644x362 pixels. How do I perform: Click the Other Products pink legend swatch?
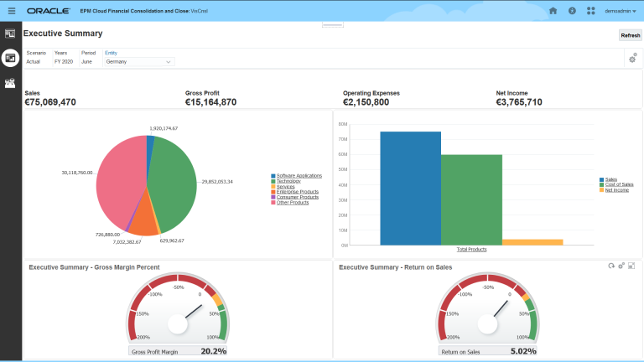coord(273,202)
